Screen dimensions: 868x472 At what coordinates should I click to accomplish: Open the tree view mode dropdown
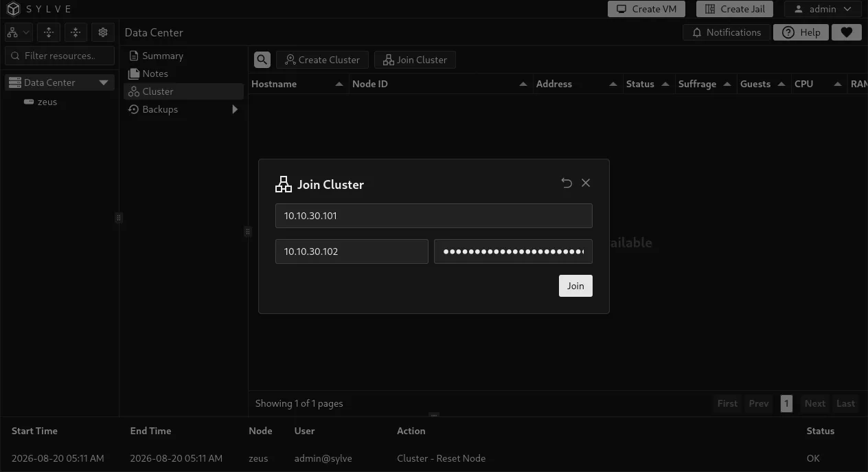tap(19, 32)
